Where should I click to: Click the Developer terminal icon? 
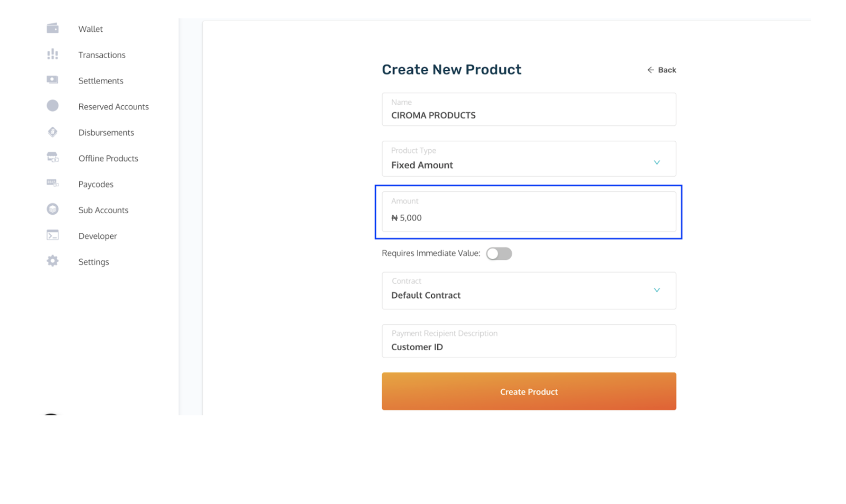(x=52, y=235)
